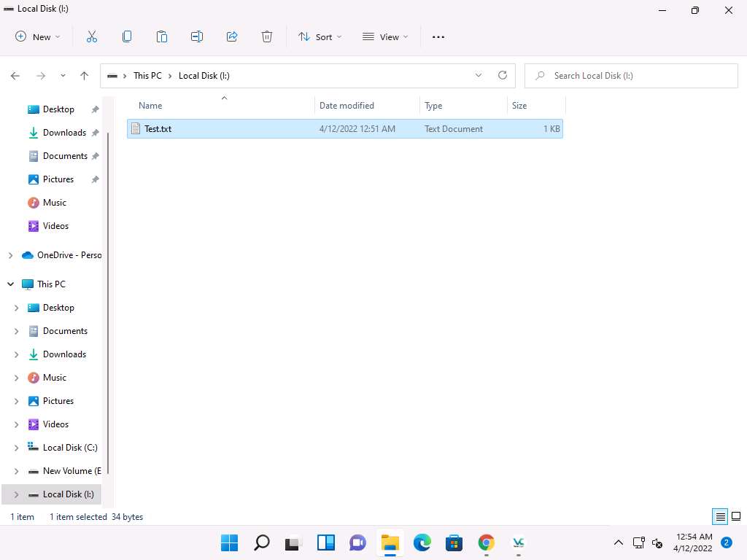Switch to details view toggle
Screen dimensions: 747x560
[x=721, y=517]
